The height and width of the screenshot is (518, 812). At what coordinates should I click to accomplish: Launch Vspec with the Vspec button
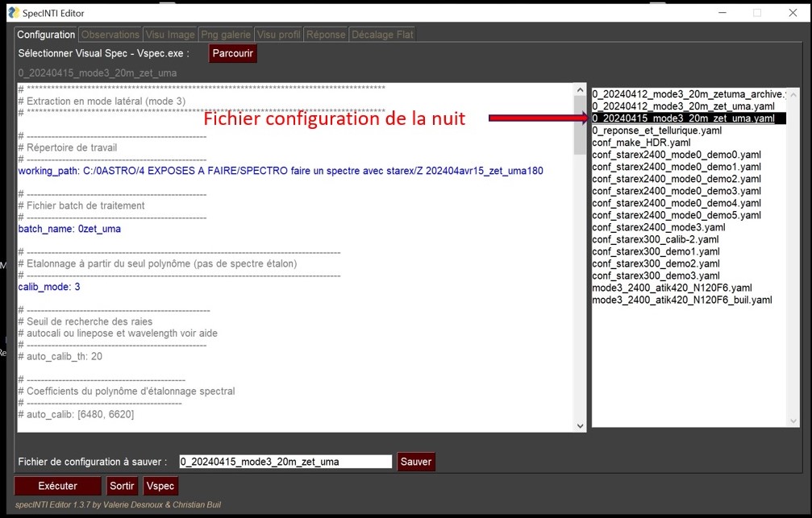[160, 486]
